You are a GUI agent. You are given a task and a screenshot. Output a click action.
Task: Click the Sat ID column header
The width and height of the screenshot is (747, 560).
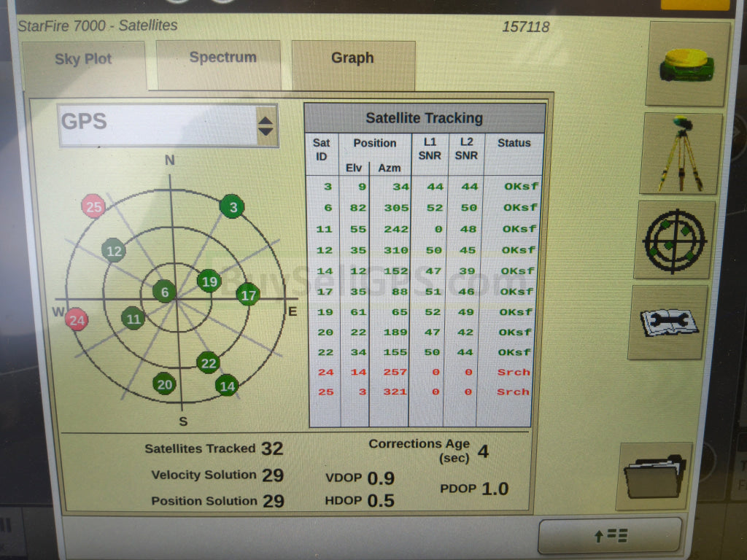[321, 149]
